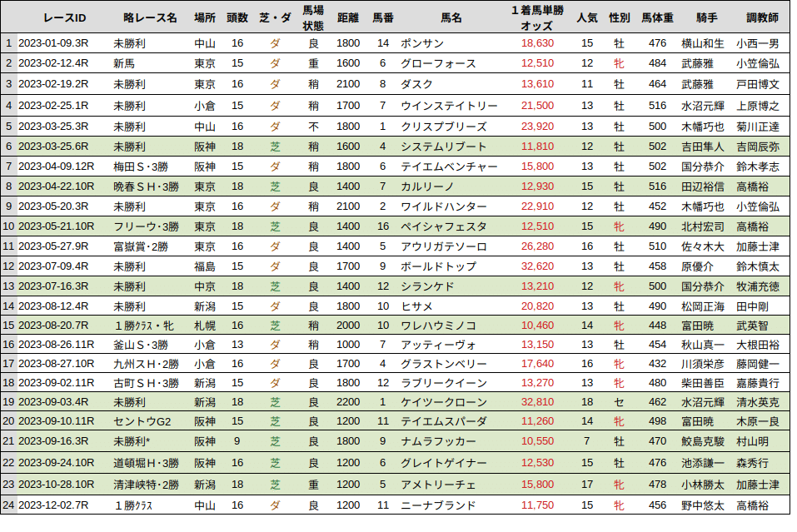Select jockey 野中悠太

tap(702, 505)
